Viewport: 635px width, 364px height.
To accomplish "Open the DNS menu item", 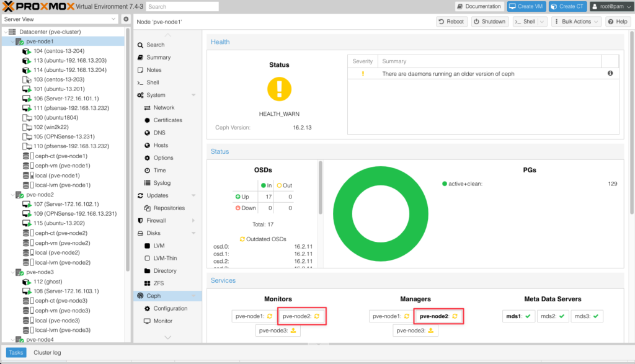I will [159, 133].
